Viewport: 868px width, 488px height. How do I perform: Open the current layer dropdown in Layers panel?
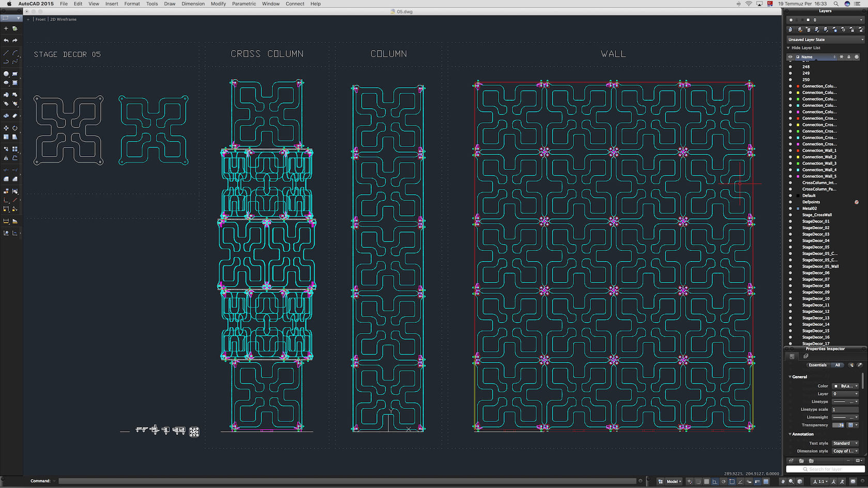825,20
